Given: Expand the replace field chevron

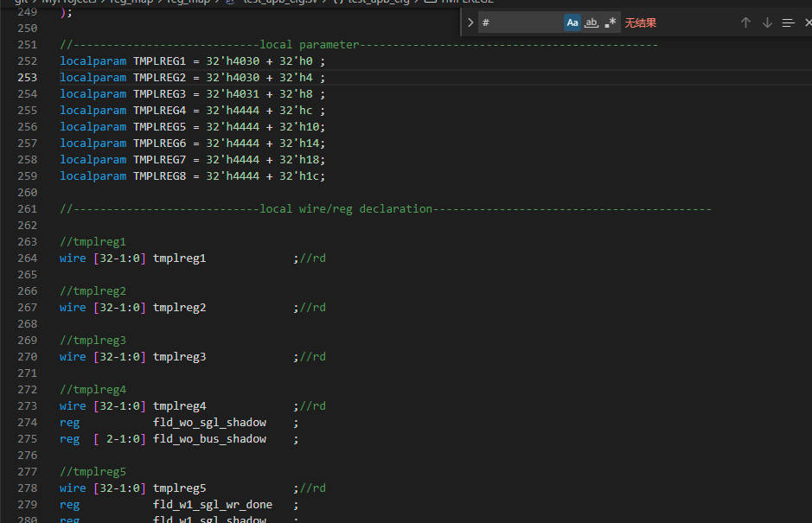Looking at the screenshot, I should click(x=470, y=22).
